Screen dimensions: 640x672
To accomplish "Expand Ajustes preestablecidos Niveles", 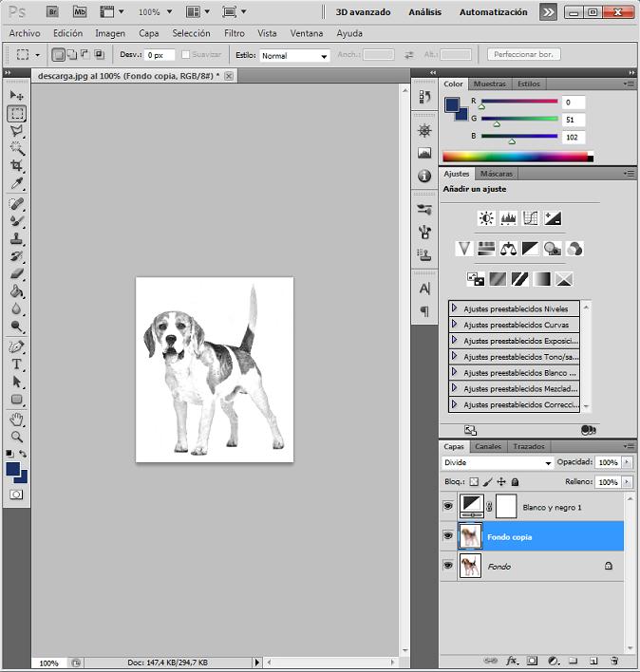I will 455,308.
